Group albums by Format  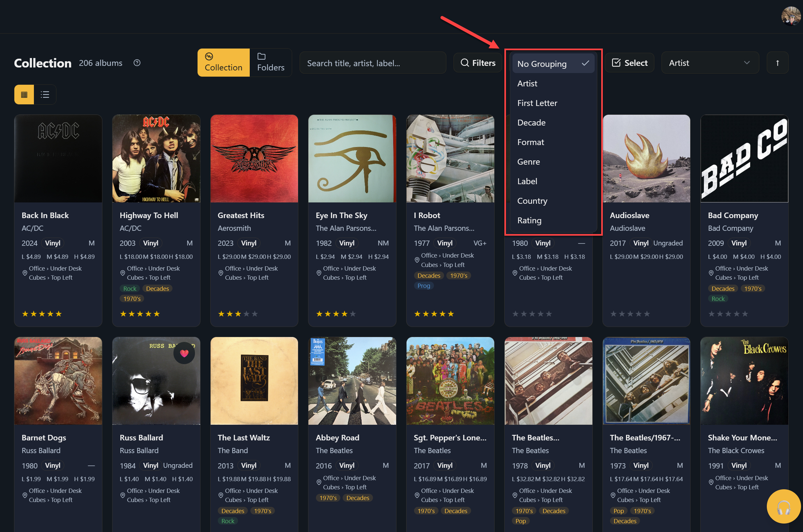(553, 142)
